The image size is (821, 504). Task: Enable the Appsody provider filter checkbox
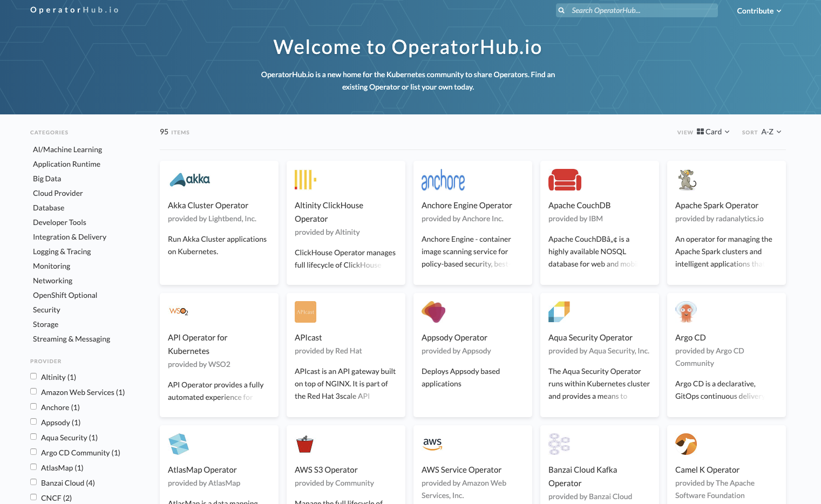click(33, 421)
